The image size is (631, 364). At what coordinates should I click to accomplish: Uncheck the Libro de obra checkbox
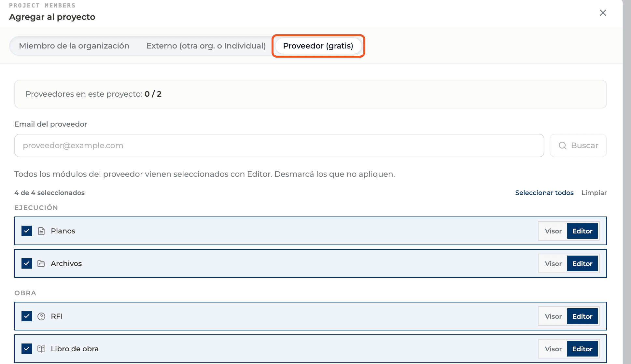tap(27, 349)
